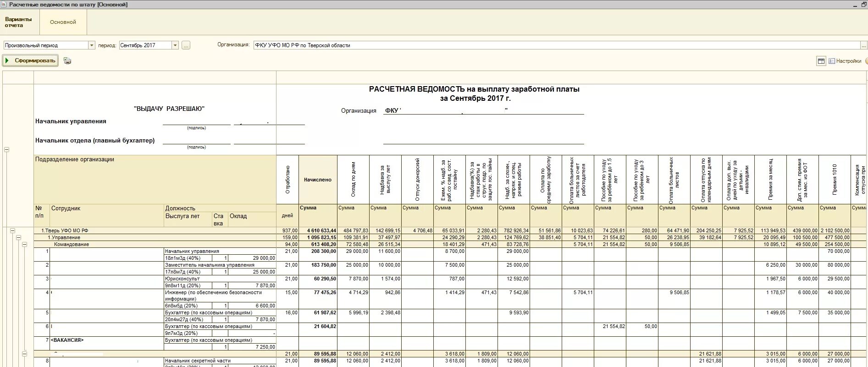Image resolution: width=868 pixels, height=367 pixels.
Task: Click the application icon in the title bar
Action: coord(4,4)
